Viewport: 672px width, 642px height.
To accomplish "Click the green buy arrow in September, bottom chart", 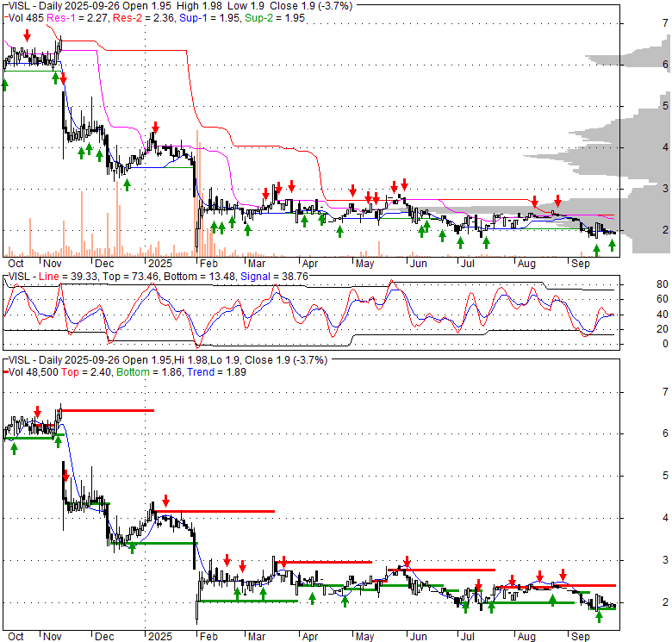I will click(599, 617).
